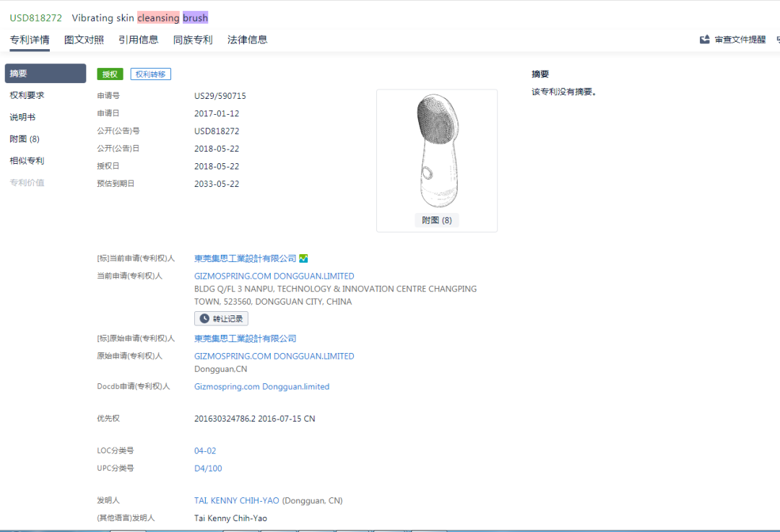Click the 附图 (8) button under drawing
Screen dimensions: 780x532
(x=437, y=220)
